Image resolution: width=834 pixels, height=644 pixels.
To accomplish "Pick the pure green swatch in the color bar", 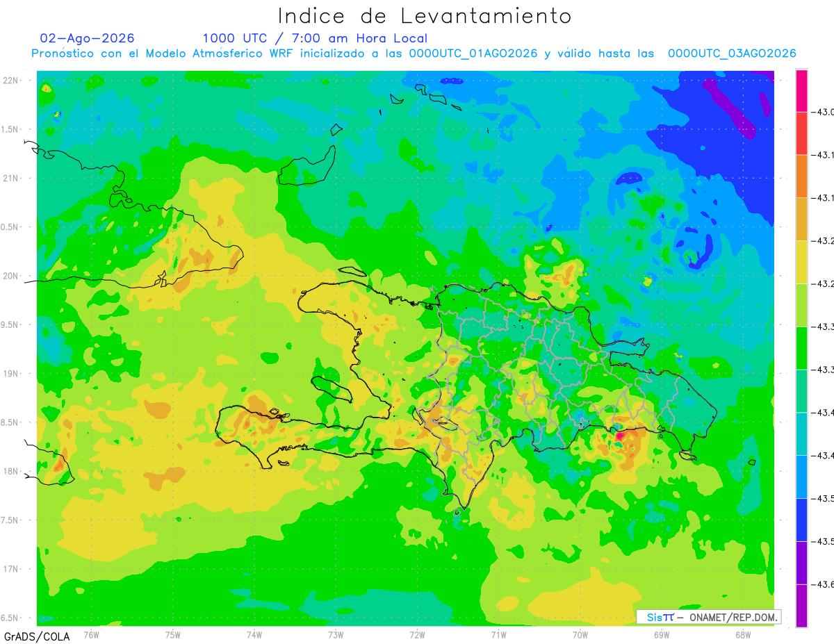I will point(801,348).
